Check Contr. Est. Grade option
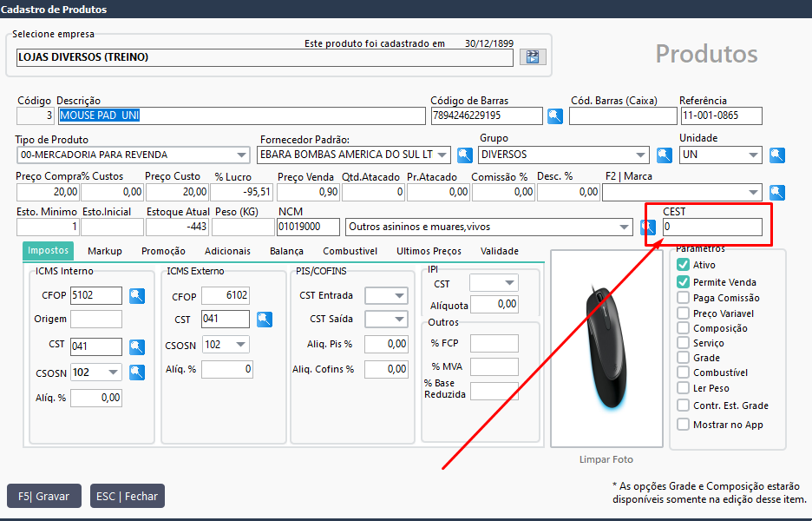Screen dimensions: 812x521 point(683,406)
